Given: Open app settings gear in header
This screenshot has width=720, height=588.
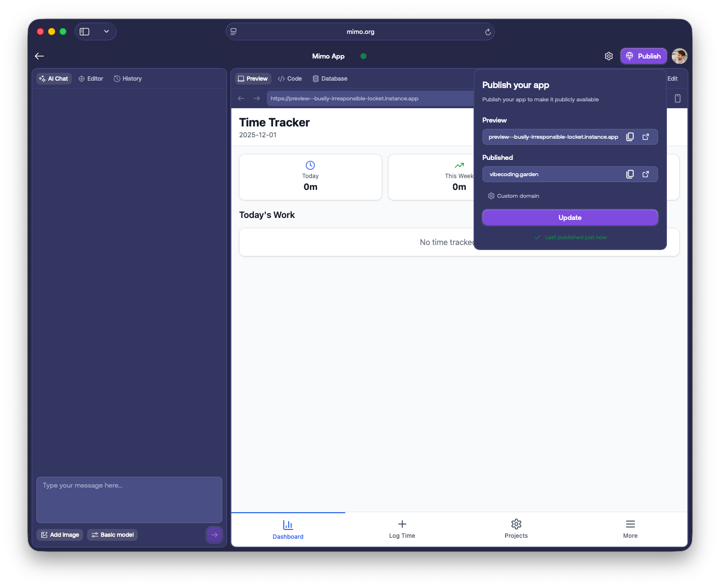Looking at the screenshot, I should 608,56.
